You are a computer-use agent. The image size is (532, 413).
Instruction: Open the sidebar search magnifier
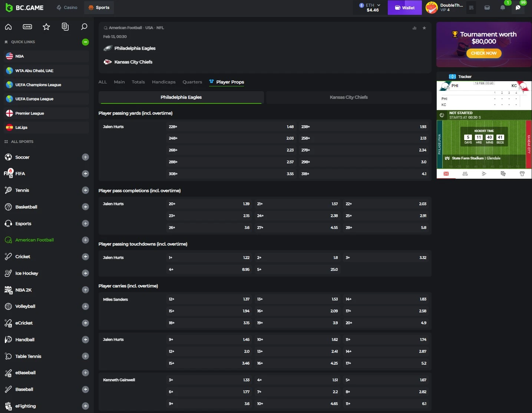coord(84,27)
